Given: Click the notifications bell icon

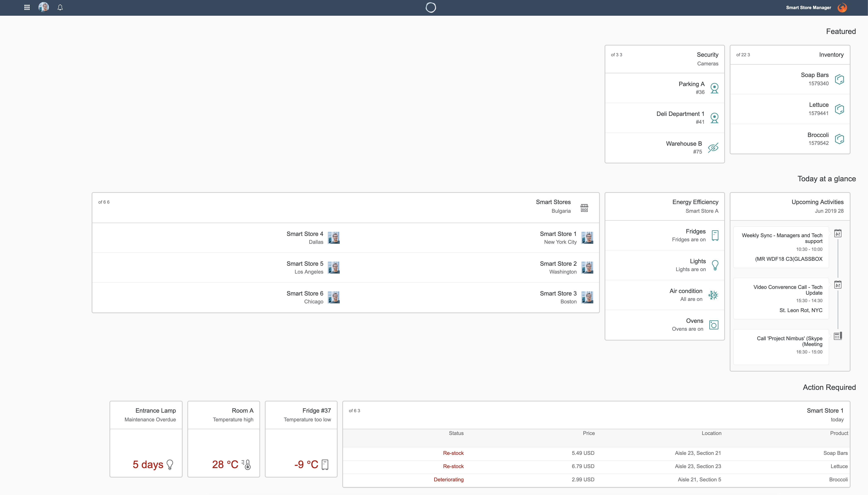Looking at the screenshot, I should (60, 7).
